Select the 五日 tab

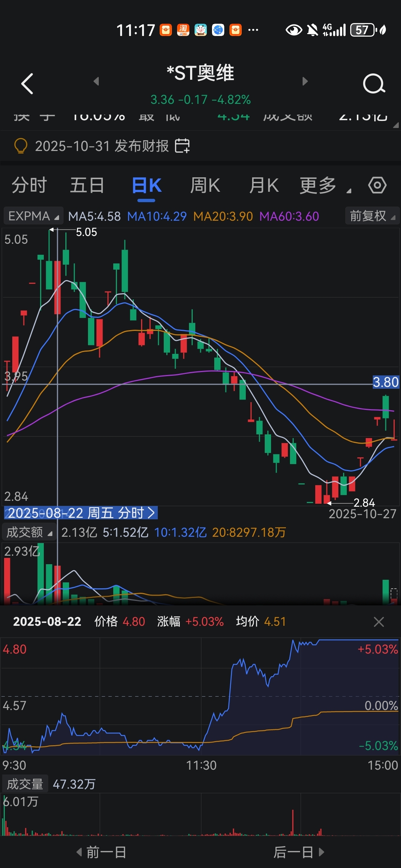click(87, 185)
